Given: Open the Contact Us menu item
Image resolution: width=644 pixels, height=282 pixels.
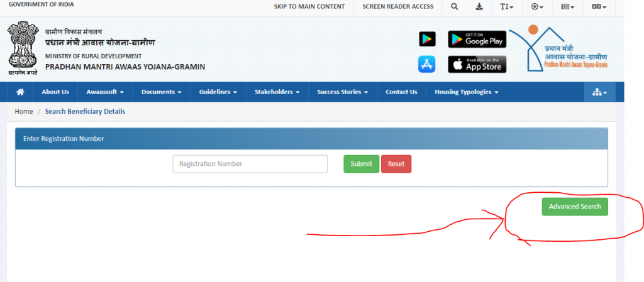Looking at the screenshot, I should pyautogui.click(x=401, y=92).
